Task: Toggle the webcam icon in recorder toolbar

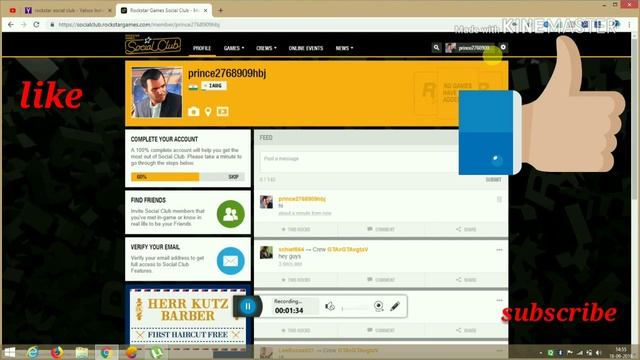Action: click(378, 306)
